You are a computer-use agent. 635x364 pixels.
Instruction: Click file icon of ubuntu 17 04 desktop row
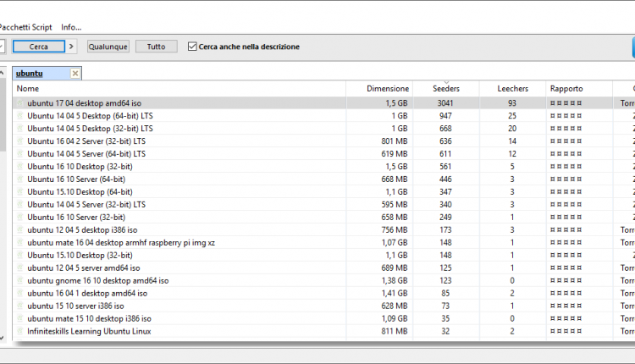[x=19, y=102]
